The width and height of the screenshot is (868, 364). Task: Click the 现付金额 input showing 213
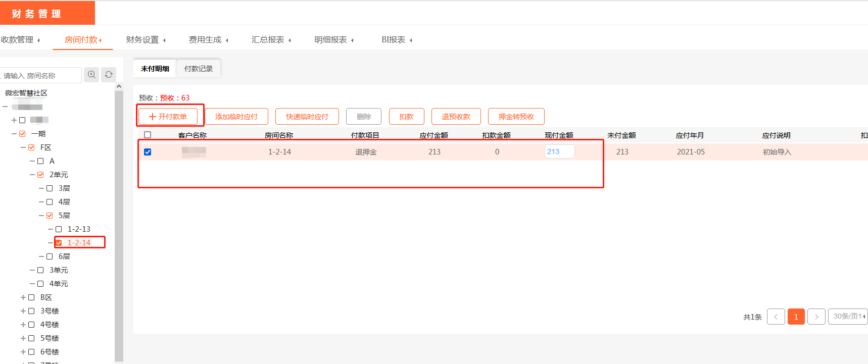coord(559,151)
